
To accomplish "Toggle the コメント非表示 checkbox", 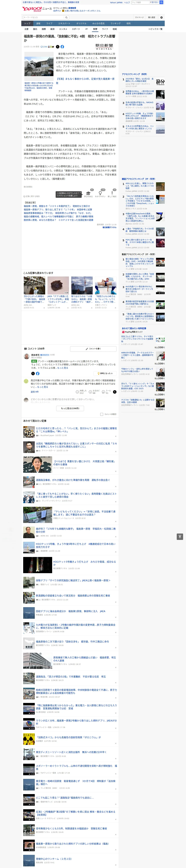I will pyautogui.click(x=102, y=414).
